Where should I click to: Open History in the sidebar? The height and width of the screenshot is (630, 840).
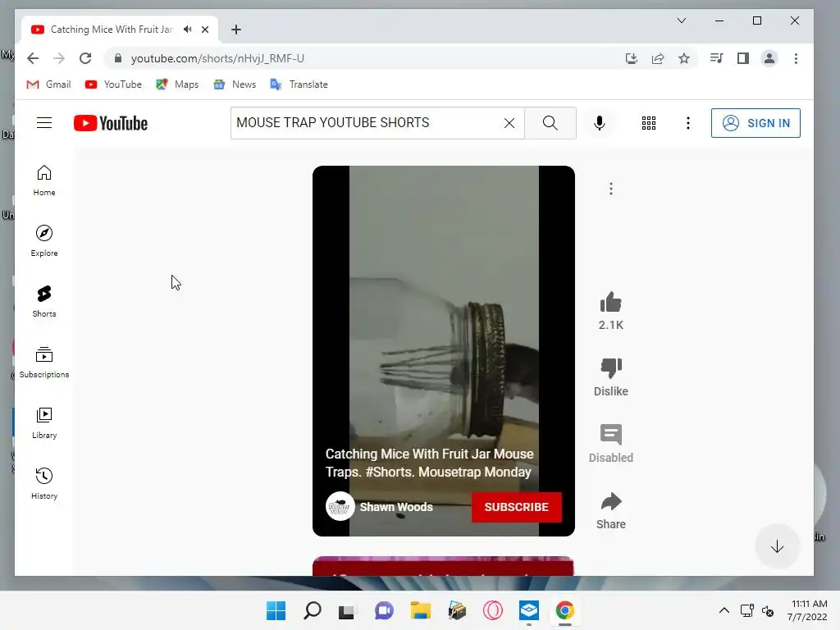44,484
